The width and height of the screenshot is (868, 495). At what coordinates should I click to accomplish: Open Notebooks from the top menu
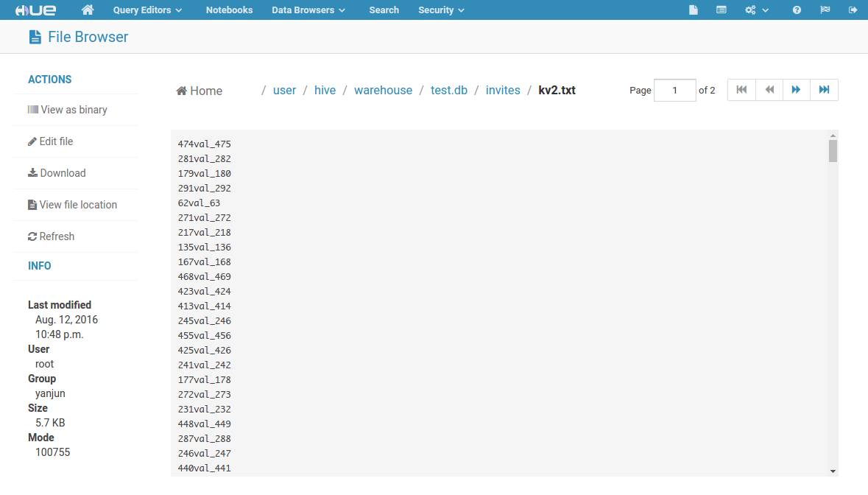(x=229, y=10)
